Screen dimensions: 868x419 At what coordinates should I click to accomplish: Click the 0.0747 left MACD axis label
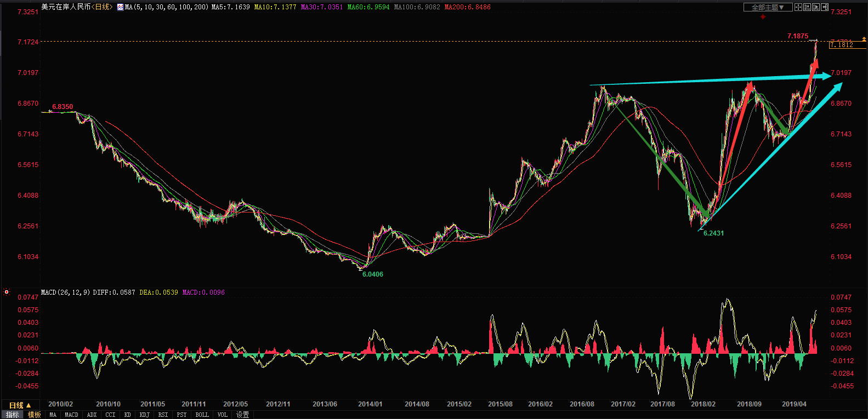[28, 297]
